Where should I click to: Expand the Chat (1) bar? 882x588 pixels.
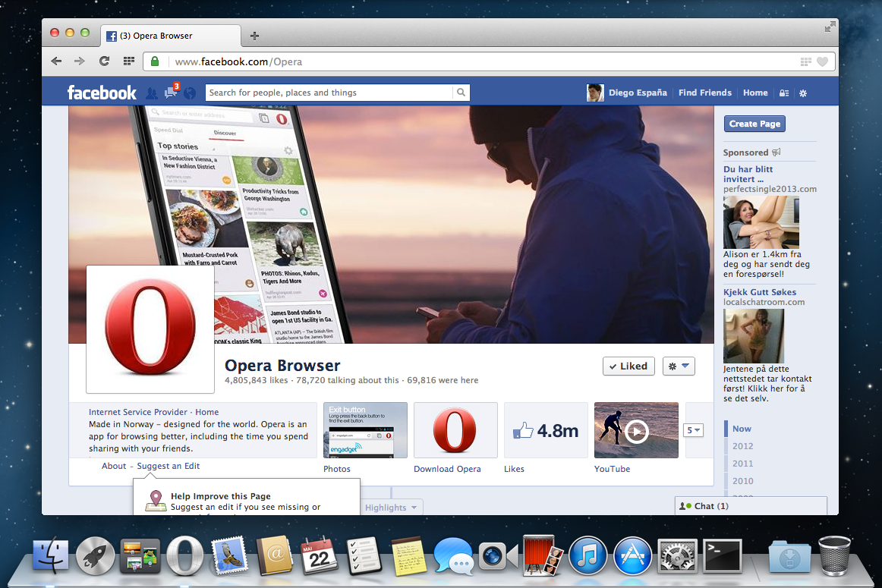(751, 505)
